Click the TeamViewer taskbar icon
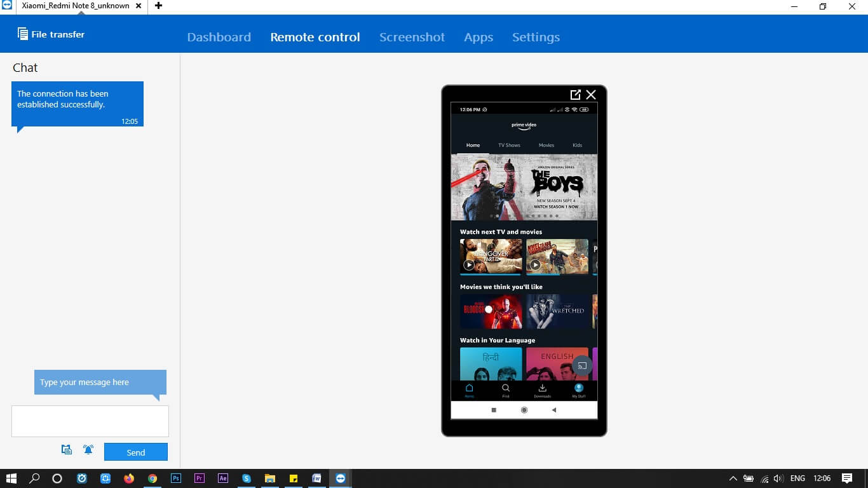Screen dimensions: 868x488 341,478
